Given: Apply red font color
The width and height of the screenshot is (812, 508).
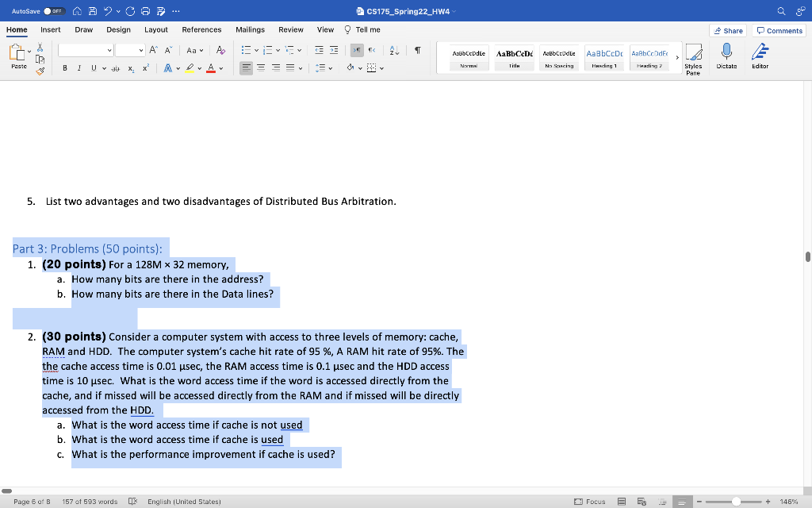Looking at the screenshot, I should 211,68.
